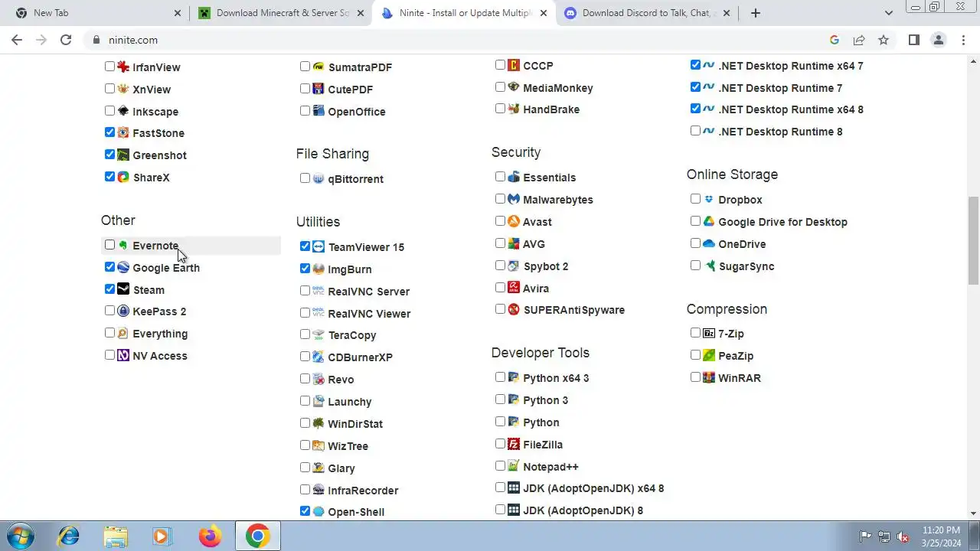Check the .NET Desktop Runtime 8 checkbox
The width and height of the screenshot is (980, 551).
695,131
